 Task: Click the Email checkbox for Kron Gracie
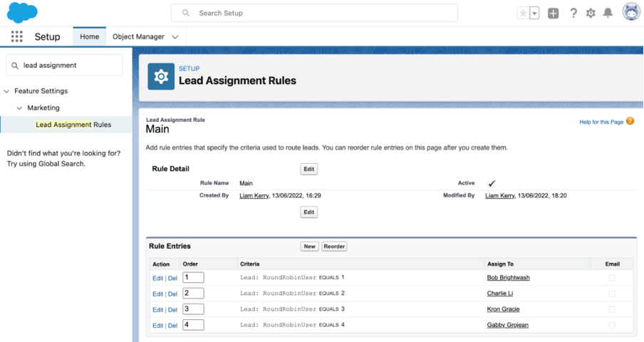[x=612, y=309]
